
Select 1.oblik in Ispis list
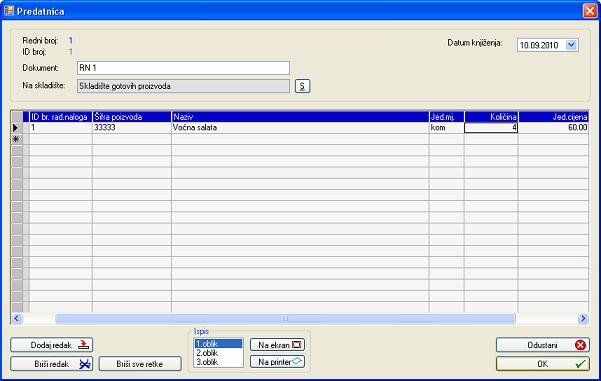pos(218,344)
